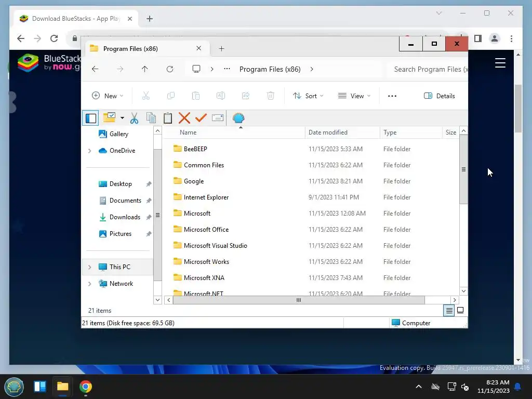Viewport: 532px width, 399px height.
Task: Click the file list vertical scrollbar thumb
Action: (463, 169)
